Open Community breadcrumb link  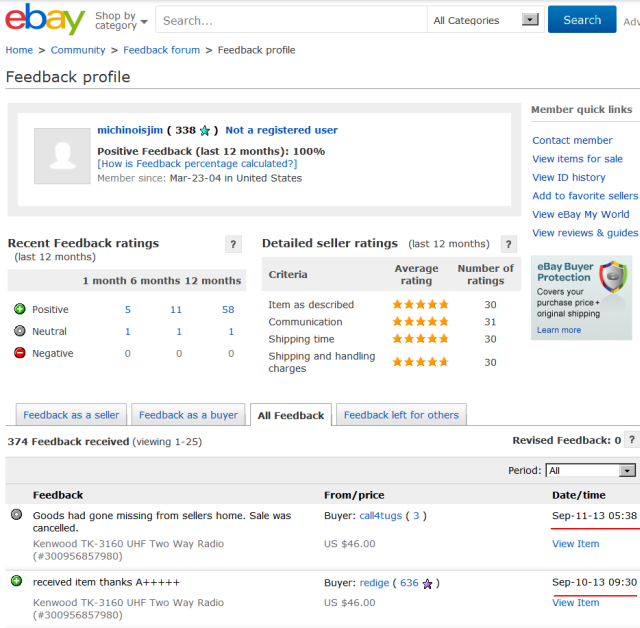(x=78, y=50)
